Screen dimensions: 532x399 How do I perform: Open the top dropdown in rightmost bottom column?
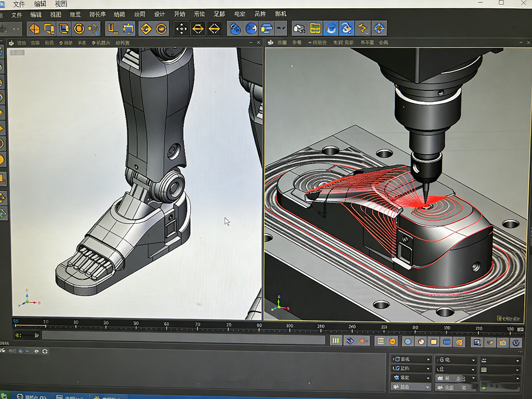[501, 360]
